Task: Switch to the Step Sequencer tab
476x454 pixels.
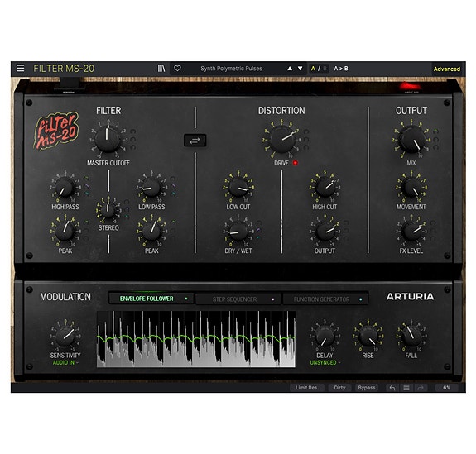Action: click(x=238, y=299)
